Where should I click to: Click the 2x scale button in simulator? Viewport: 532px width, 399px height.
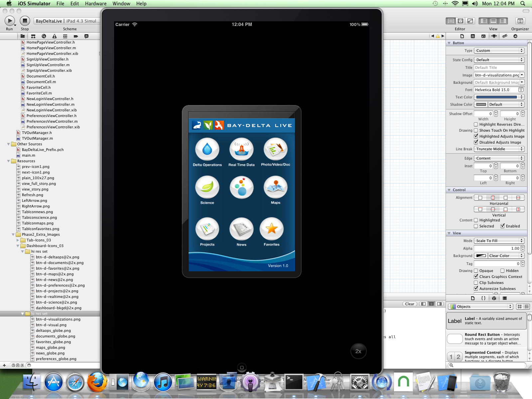point(358,351)
